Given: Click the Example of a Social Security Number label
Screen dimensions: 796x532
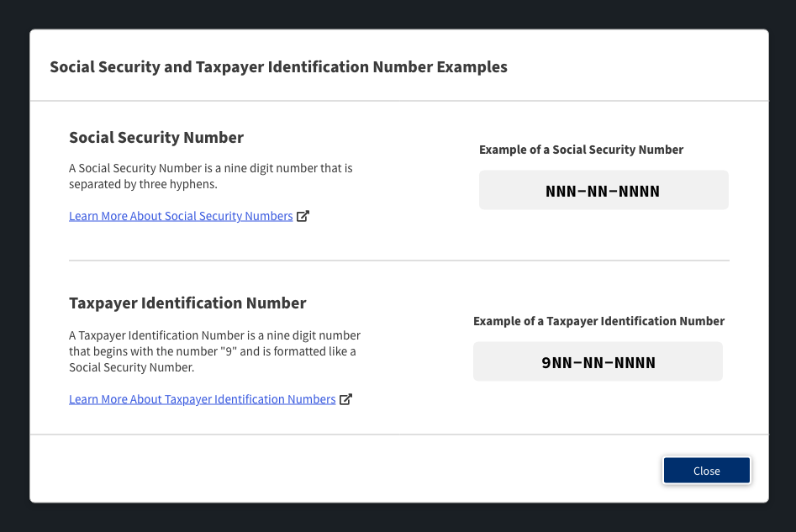Looking at the screenshot, I should tap(581, 150).
